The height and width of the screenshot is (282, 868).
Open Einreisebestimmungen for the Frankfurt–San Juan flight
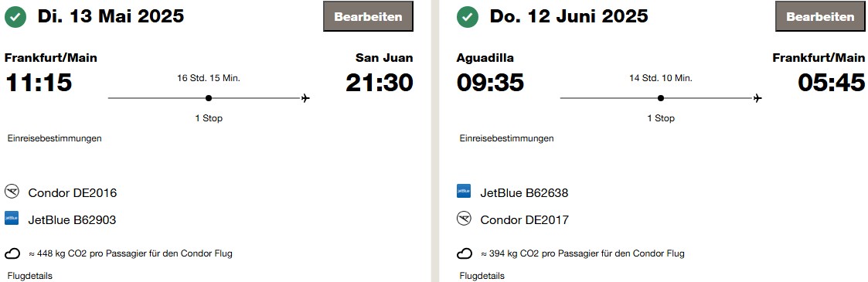(x=54, y=138)
